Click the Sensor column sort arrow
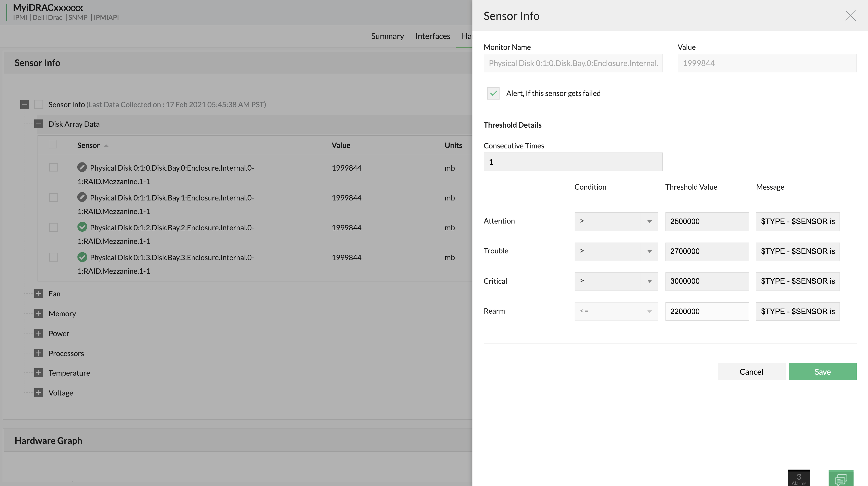The height and width of the screenshot is (486, 868). tap(106, 146)
